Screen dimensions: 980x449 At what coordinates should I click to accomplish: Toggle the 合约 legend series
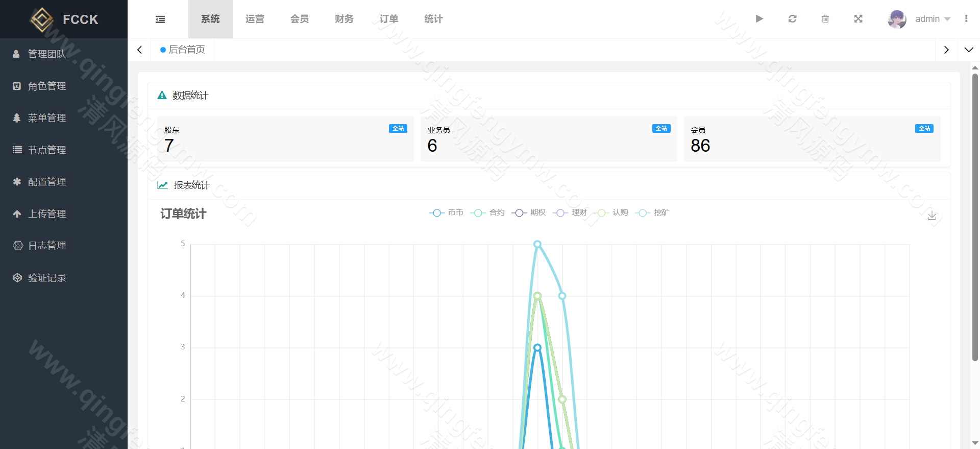pos(487,212)
